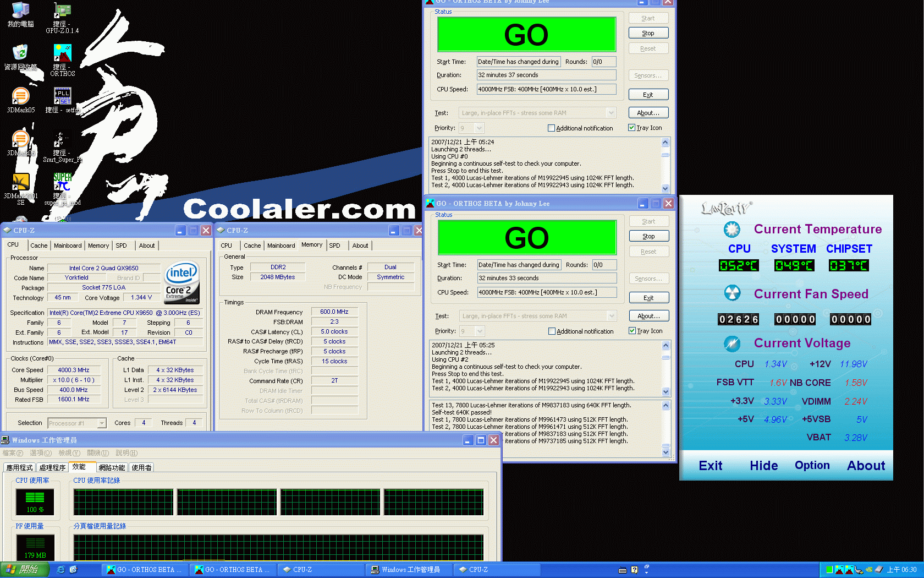The height and width of the screenshot is (578, 924).
Task: Open the Windows Start button
Action: coord(25,570)
